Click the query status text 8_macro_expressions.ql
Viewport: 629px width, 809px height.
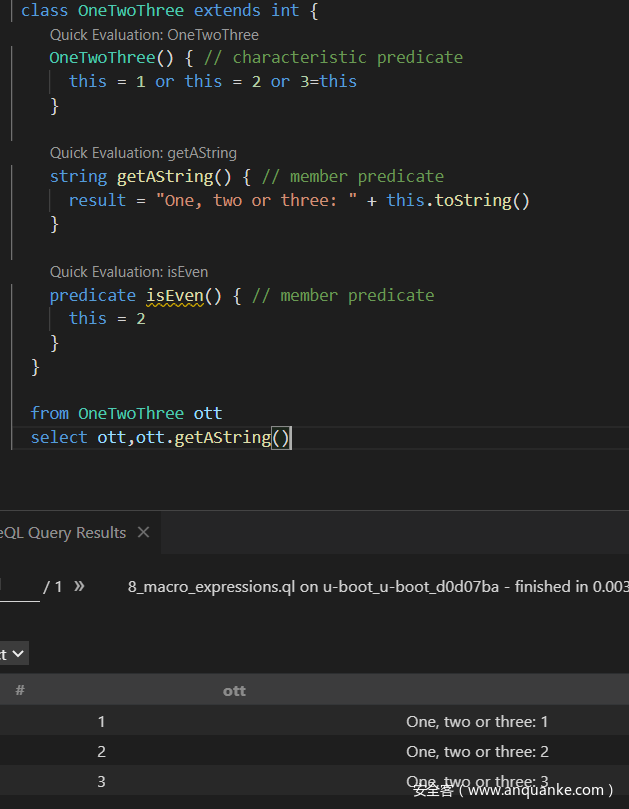[221, 587]
